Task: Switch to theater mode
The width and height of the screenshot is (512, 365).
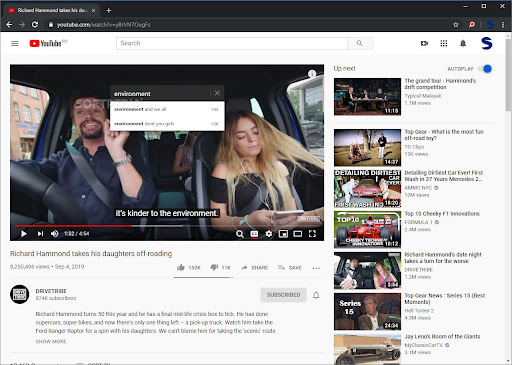Action: point(298,234)
